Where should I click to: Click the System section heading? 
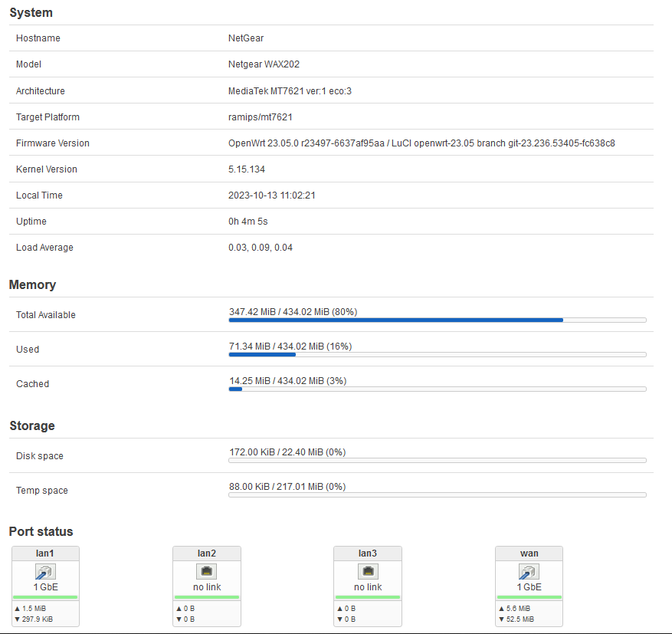click(31, 13)
